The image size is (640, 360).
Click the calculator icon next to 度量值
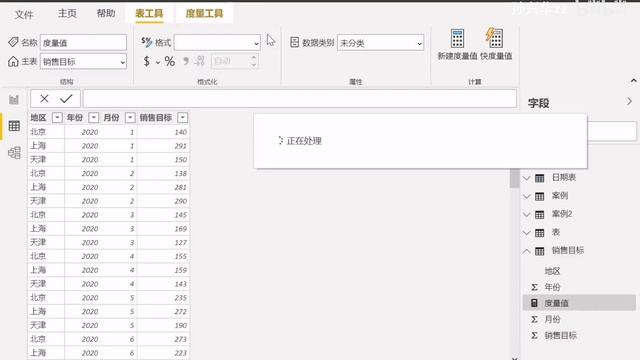[534, 303]
